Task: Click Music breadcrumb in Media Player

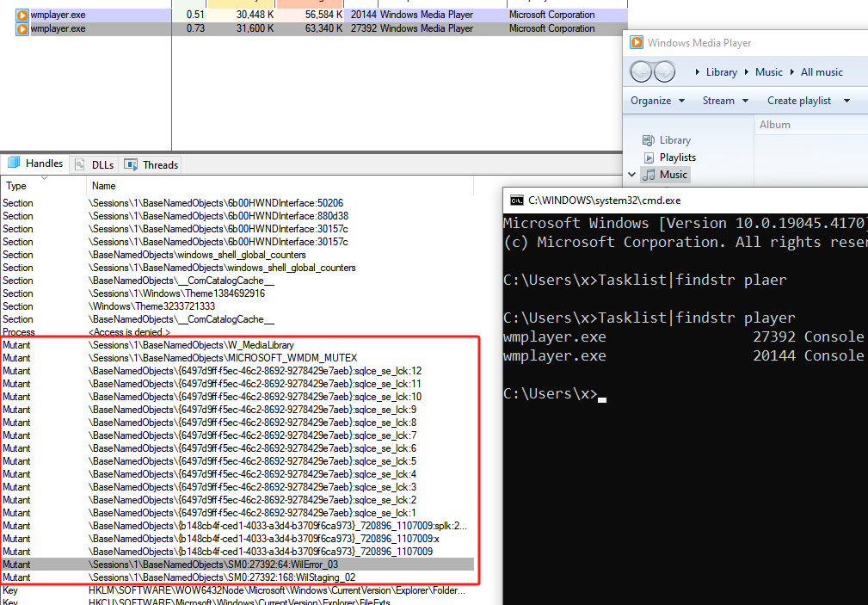Action: pyautogui.click(x=769, y=72)
